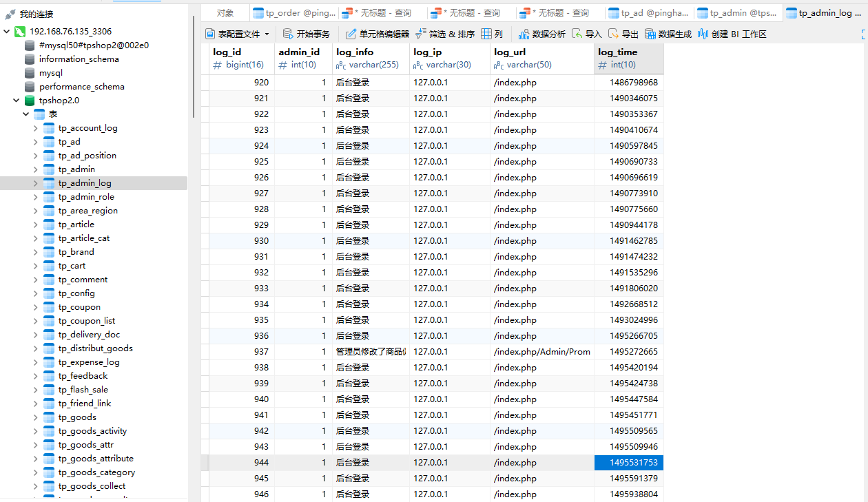Switch to the 对象 objects tab
The height and width of the screenshot is (502, 868).
pyautogui.click(x=225, y=13)
